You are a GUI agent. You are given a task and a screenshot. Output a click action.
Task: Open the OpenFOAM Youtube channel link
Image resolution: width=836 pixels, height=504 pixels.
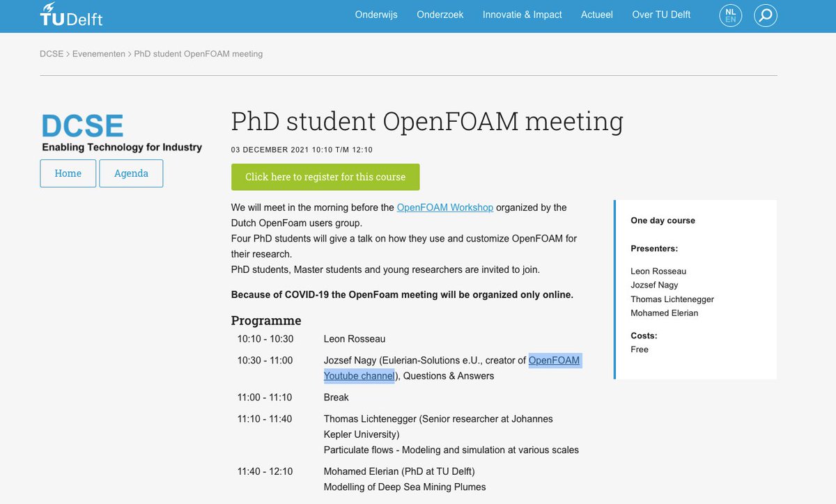click(x=452, y=368)
